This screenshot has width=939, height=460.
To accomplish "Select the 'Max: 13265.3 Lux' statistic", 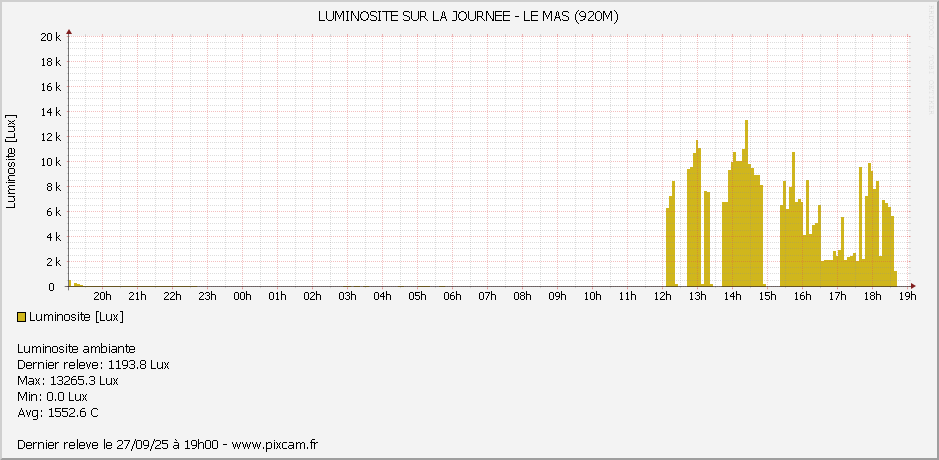I will point(68,381).
